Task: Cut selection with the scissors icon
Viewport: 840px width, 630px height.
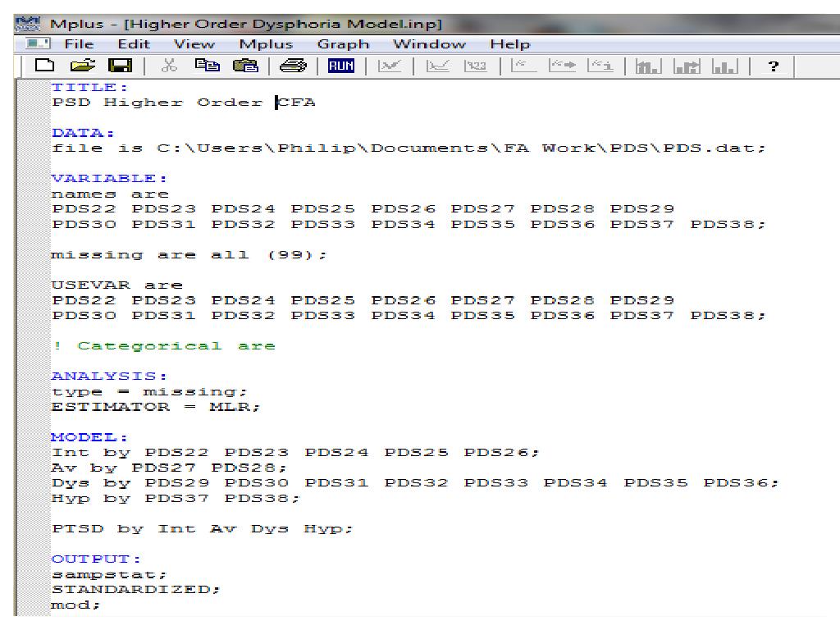Action: click(169, 66)
